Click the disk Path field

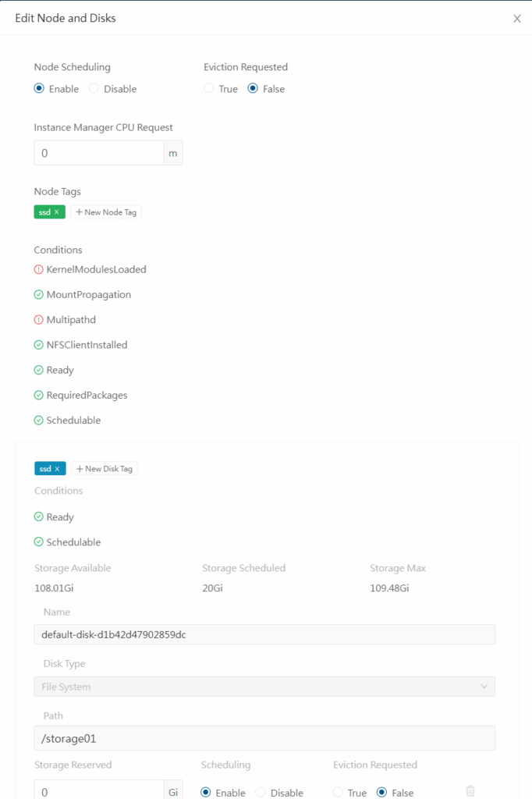[x=264, y=738]
